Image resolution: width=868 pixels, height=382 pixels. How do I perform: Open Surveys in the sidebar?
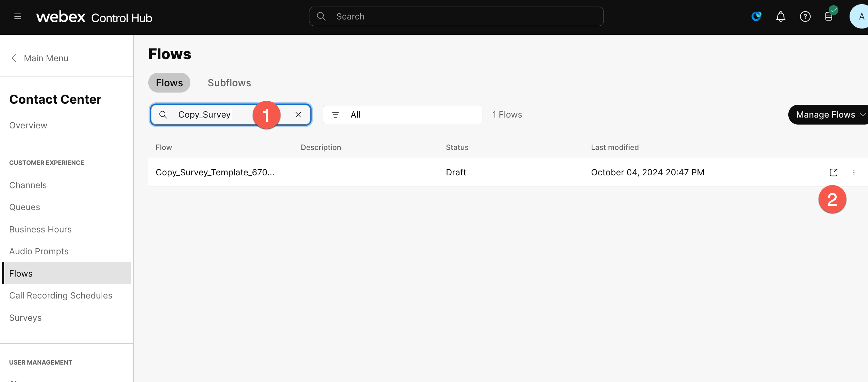pyautogui.click(x=25, y=318)
